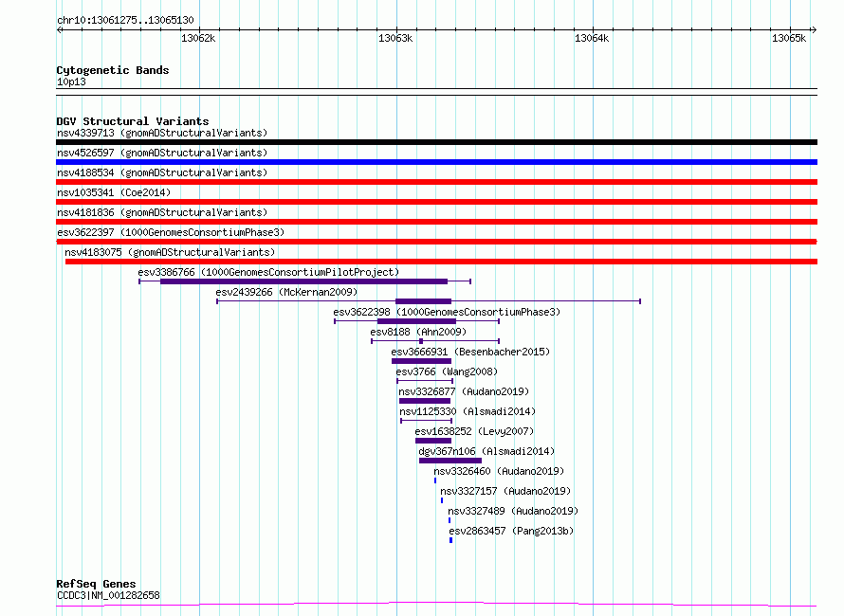Open variant esv3766 (Wang2008) label
The image size is (844, 616).
(447, 371)
